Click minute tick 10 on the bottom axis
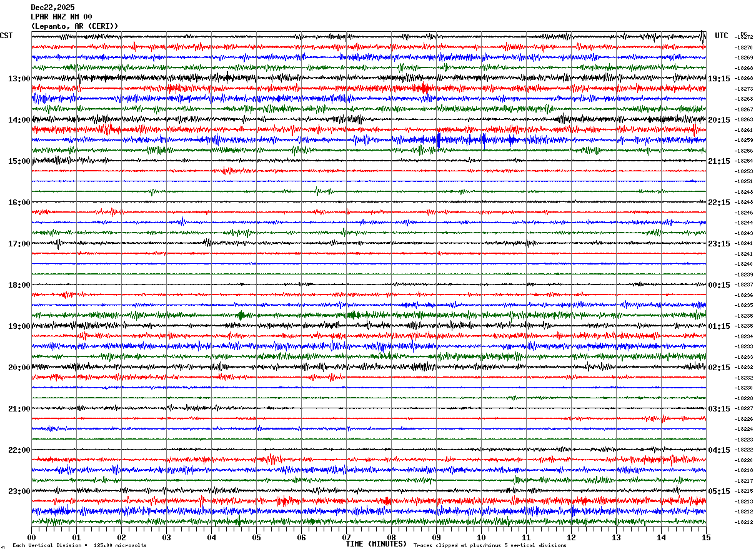 pyautogui.click(x=481, y=537)
